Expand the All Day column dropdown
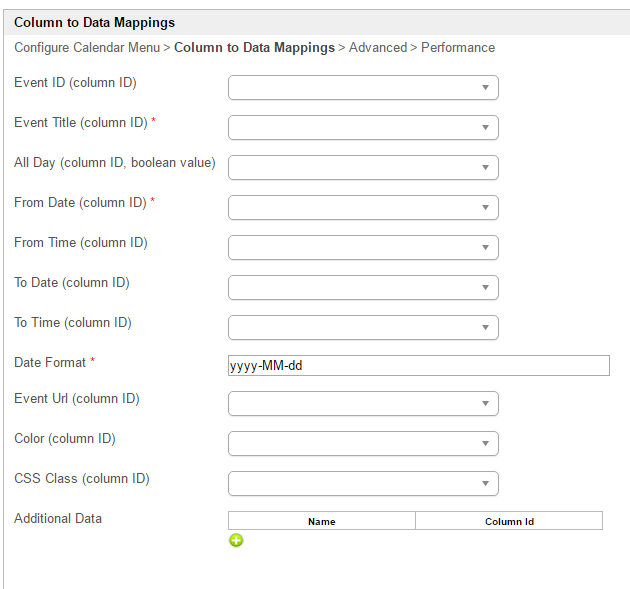 click(363, 168)
